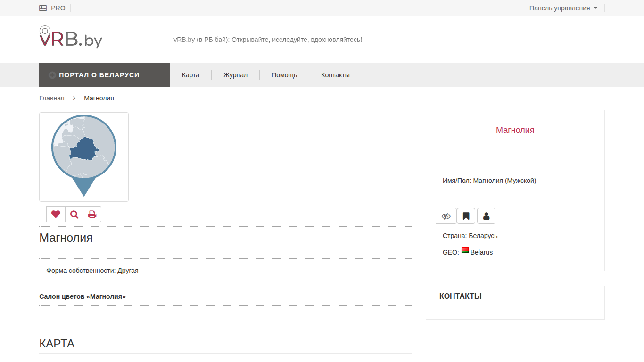The height and width of the screenshot is (362, 644).
Task: Click the PRO ID card icon
Action: [x=43, y=8]
